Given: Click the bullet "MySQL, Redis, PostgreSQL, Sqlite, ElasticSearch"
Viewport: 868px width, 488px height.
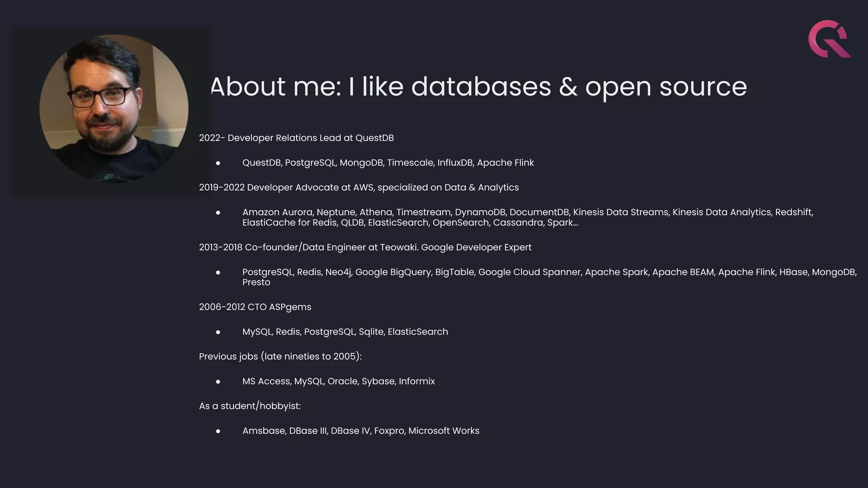Looking at the screenshot, I should click(345, 332).
